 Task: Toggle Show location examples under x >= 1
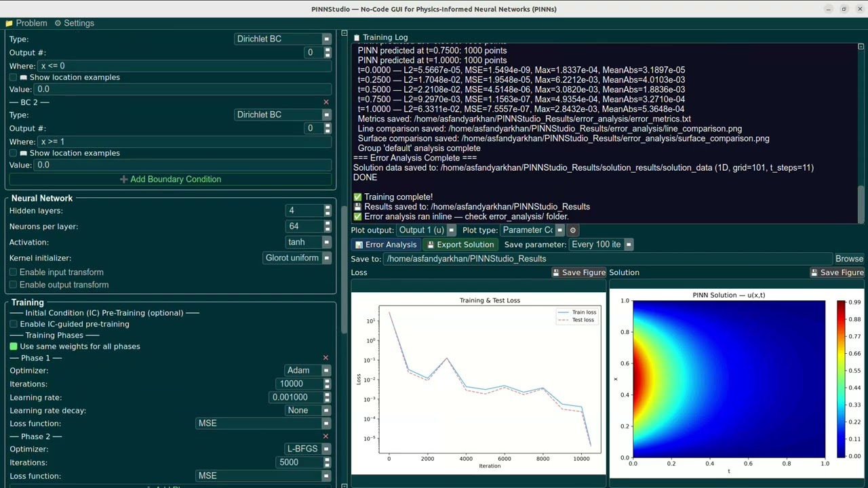[x=13, y=153]
